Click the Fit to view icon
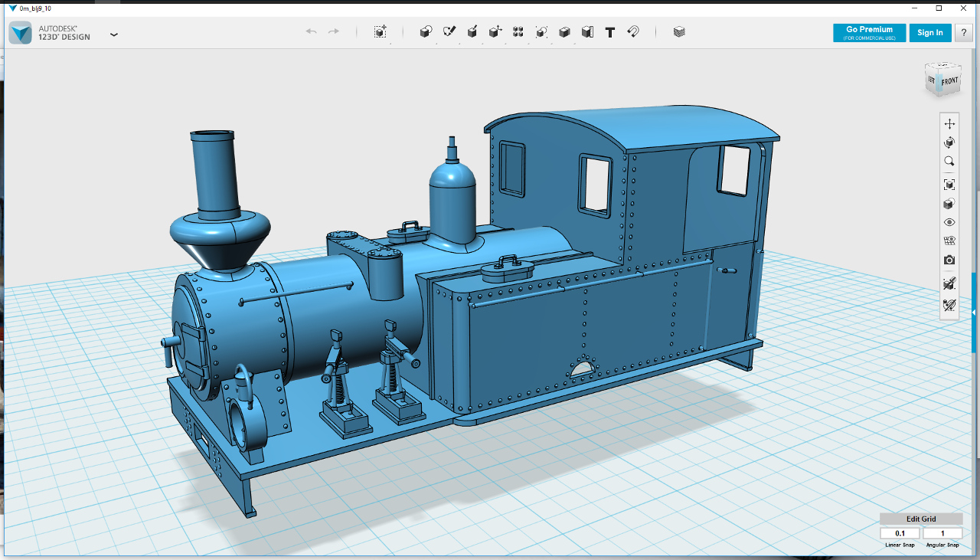The height and width of the screenshot is (560, 980). tap(949, 185)
